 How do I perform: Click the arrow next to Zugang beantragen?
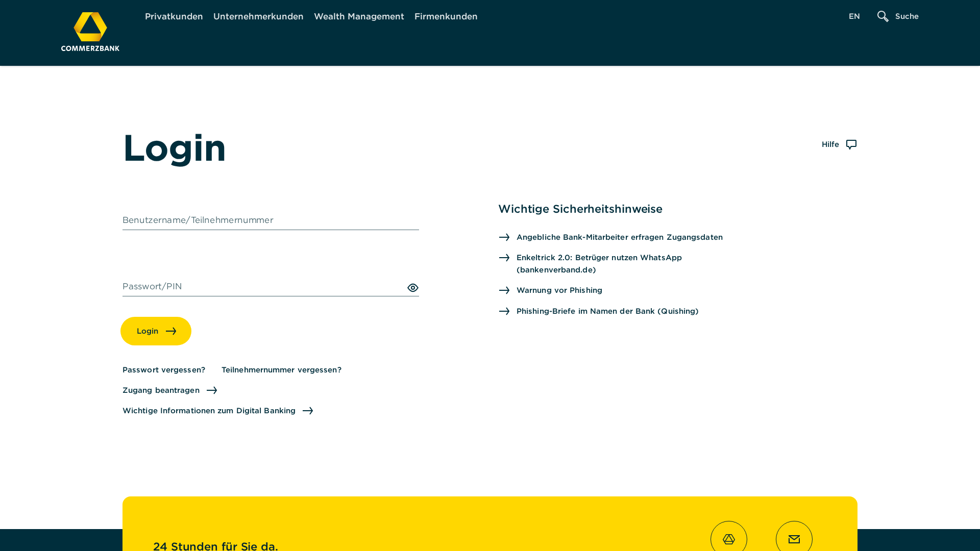(211, 390)
